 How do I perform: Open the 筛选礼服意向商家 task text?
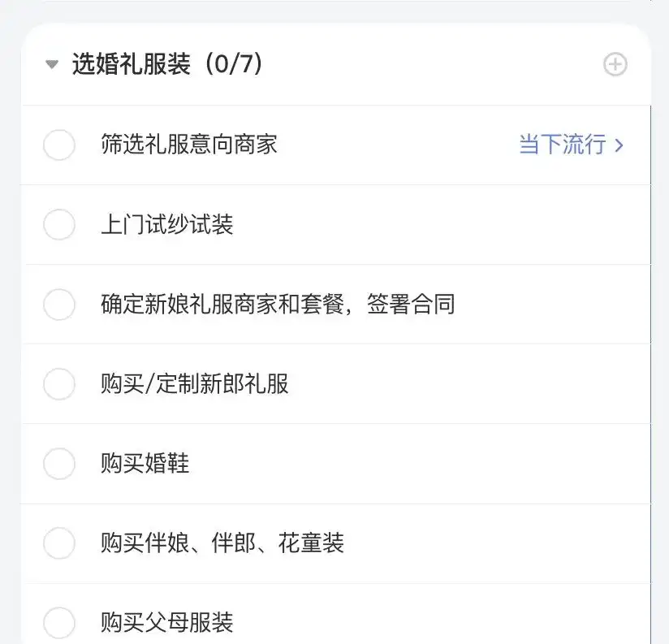click(x=189, y=145)
